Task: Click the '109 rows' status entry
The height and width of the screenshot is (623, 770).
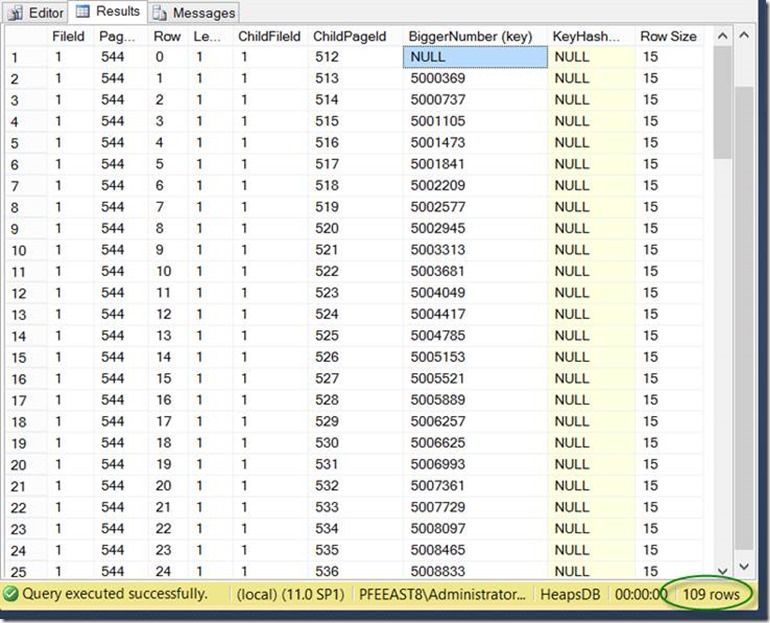Action: pos(711,595)
